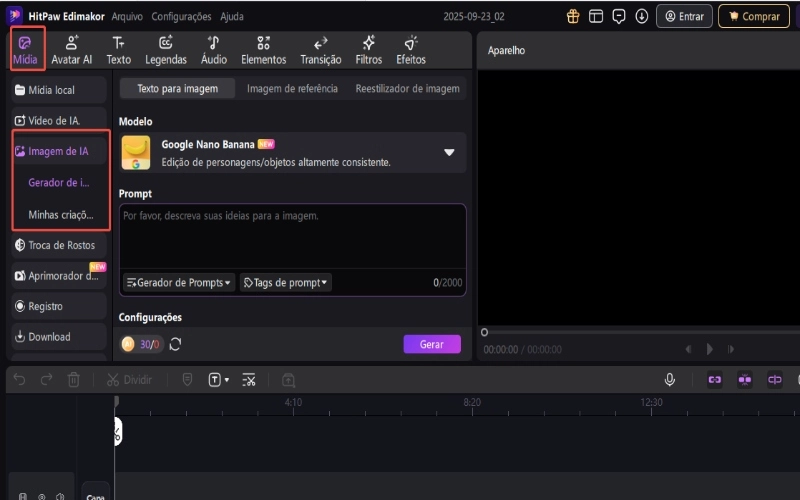Toggle the purple split-view timeline icon

774,380
